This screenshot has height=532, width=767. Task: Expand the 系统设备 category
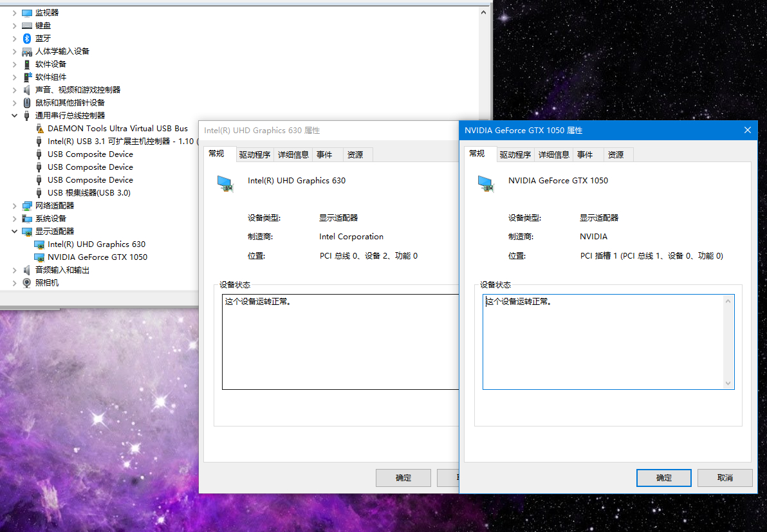(x=14, y=219)
